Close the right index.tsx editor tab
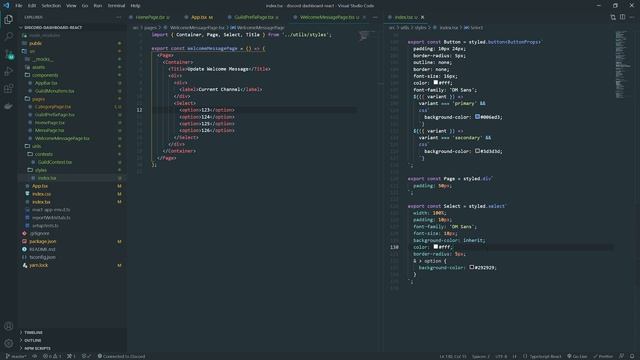The height and width of the screenshot is (360, 640). (422, 17)
